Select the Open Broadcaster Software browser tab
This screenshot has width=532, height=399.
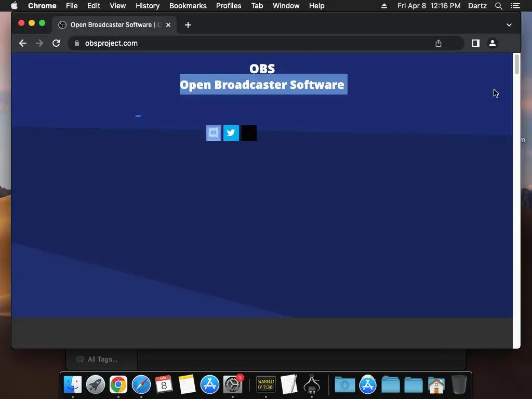114,25
